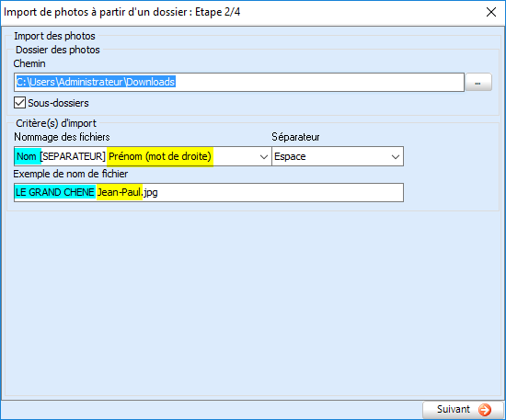This screenshot has width=506, height=420.
Task: Click the highlighted C:\Users\Administrateur\Downloads text
Action: [96, 82]
